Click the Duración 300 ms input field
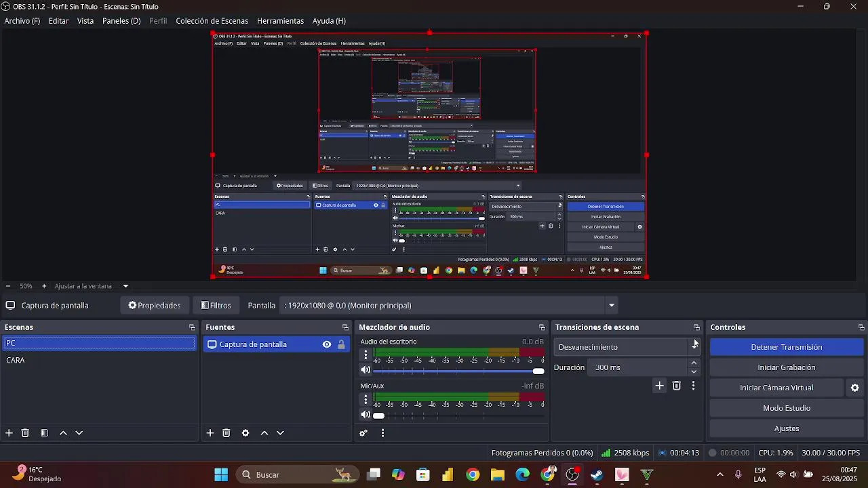The height and width of the screenshot is (488, 868). (x=639, y=367)
